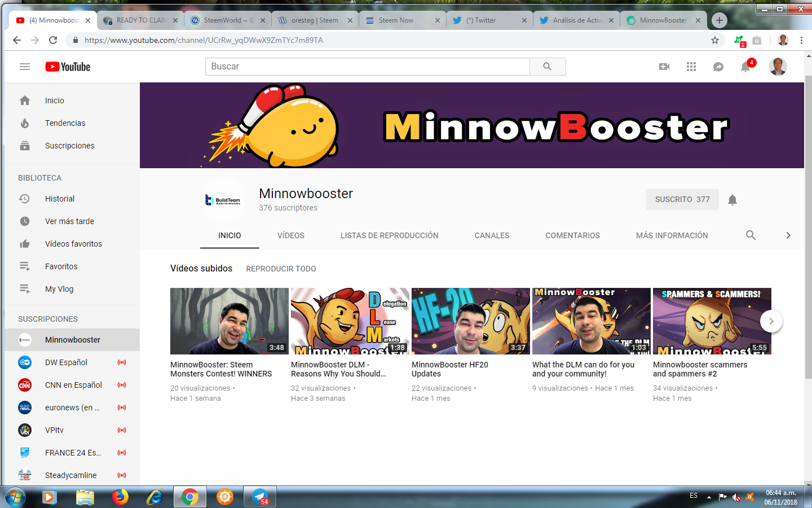The width and height of the screenshot is (812, 508).
Task: Click the green extension icon with badge
Action: click(x=739, y=41)
